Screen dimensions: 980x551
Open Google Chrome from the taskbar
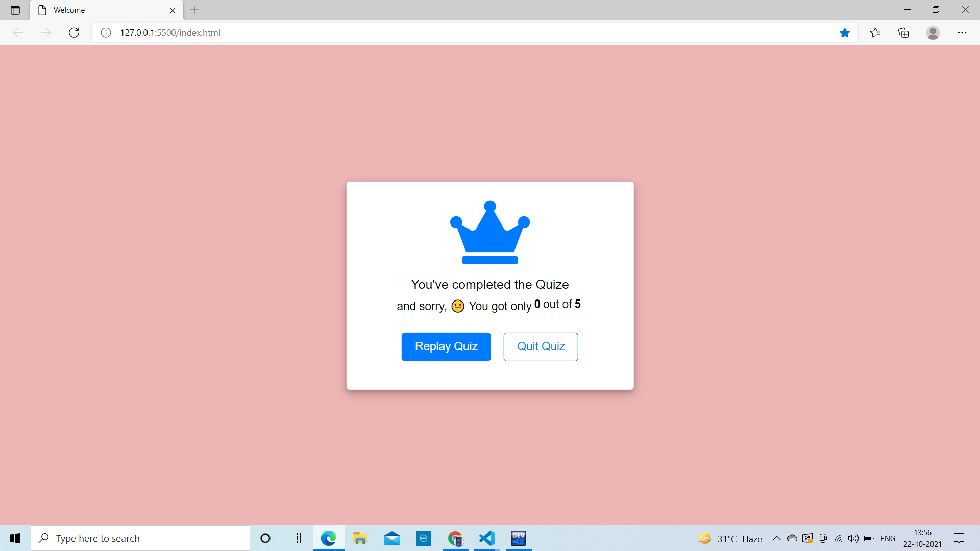point(455,538)
